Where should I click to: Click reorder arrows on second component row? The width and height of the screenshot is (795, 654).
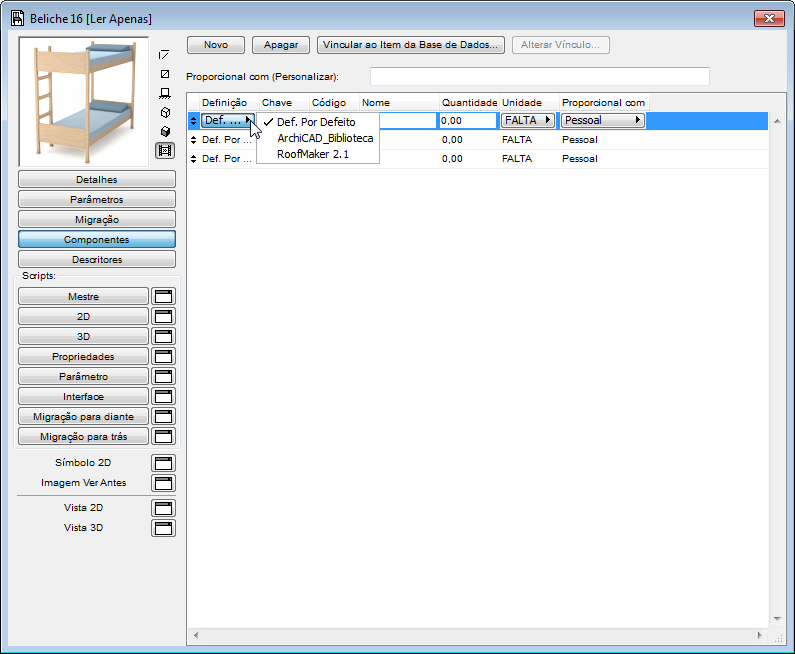coord(193,140)
